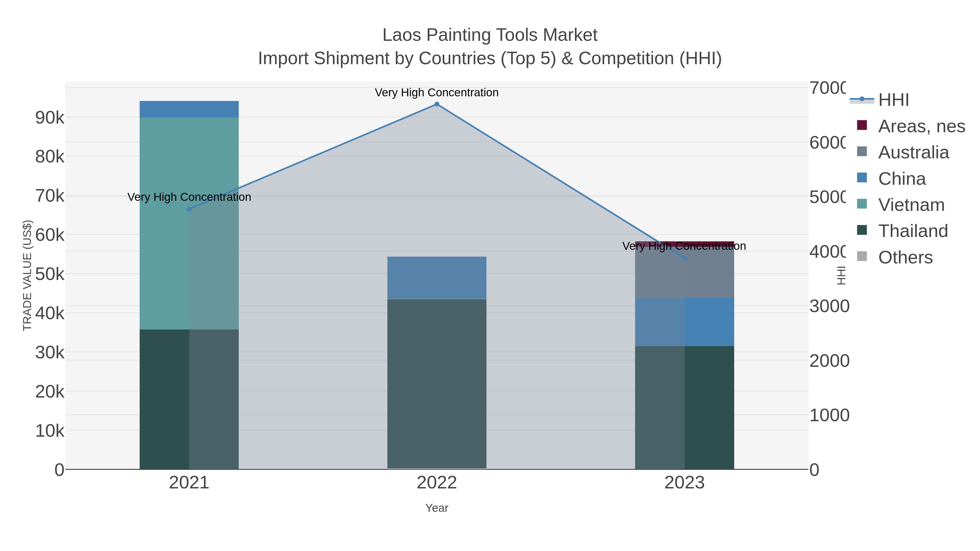Click the 3000 HHI axis tick label
980x551 pixels.
pyautogui.click(x=829, y=306)
